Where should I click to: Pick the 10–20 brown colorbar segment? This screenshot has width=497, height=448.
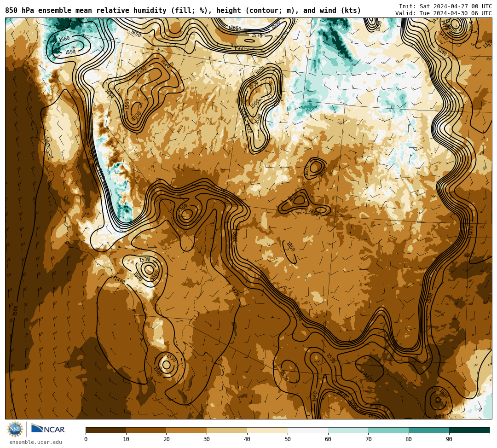pyautogui.click(x=146, y=430)
